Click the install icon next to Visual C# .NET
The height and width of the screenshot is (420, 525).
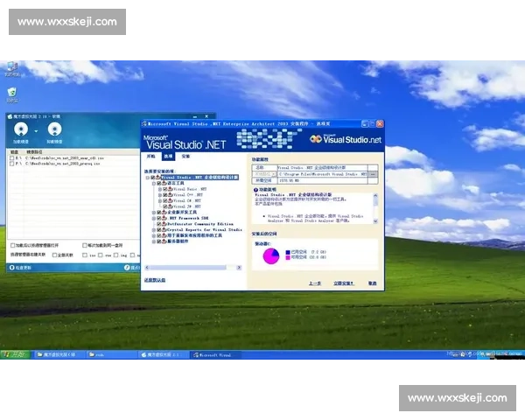tap(170, 200)
